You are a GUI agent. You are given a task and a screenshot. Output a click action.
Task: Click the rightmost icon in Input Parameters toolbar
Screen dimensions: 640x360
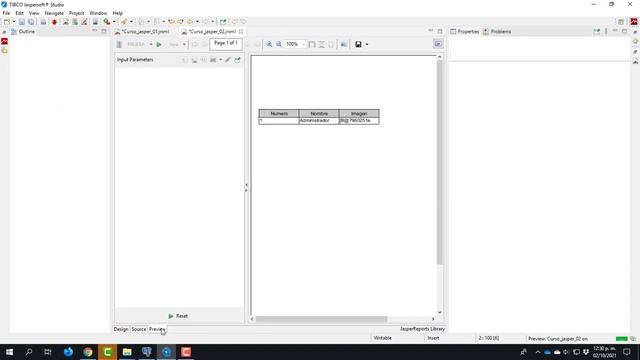(x=237, y=60)
